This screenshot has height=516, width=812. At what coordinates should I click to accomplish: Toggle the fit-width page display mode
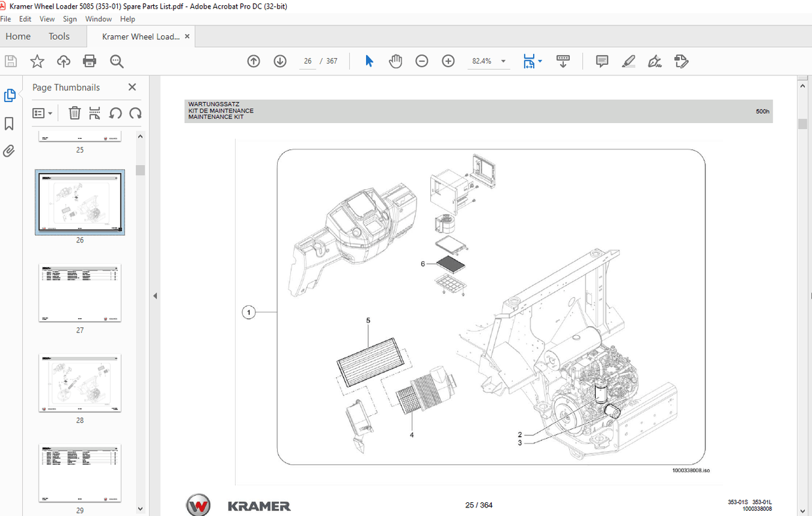point(529,60)
